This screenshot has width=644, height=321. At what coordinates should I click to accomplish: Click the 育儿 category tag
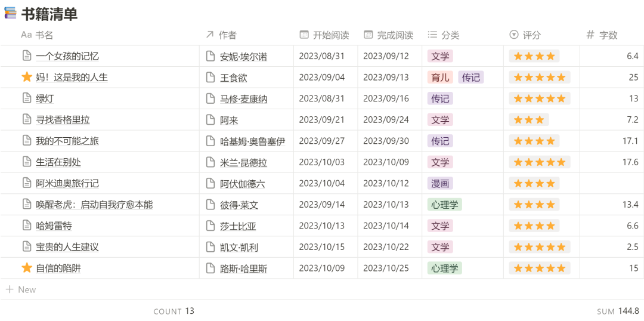coord(440,78)
